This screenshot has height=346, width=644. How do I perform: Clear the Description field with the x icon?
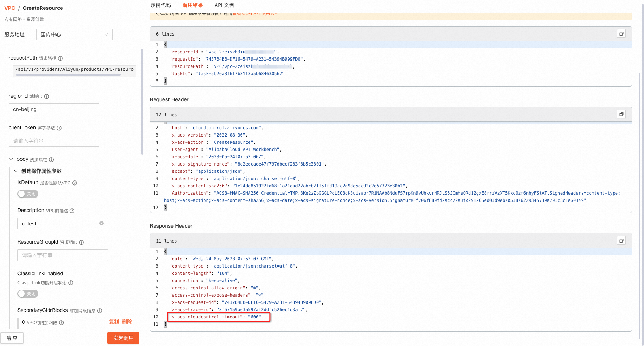point(102,223)
